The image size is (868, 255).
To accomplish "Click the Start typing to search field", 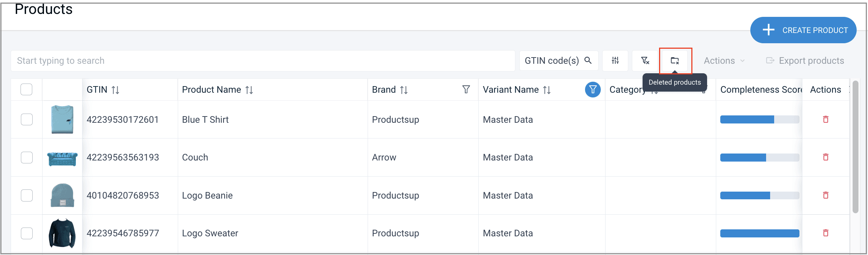I will point(262,61).
